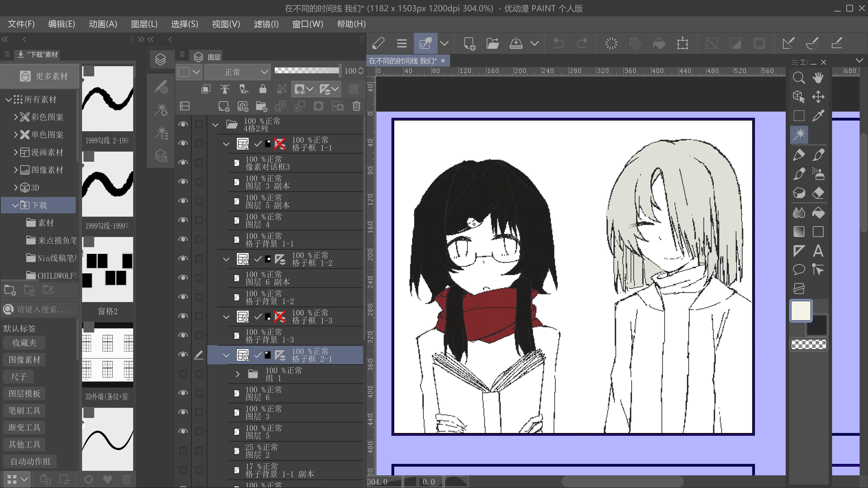Click the new layer folder icon

[262, 106]
